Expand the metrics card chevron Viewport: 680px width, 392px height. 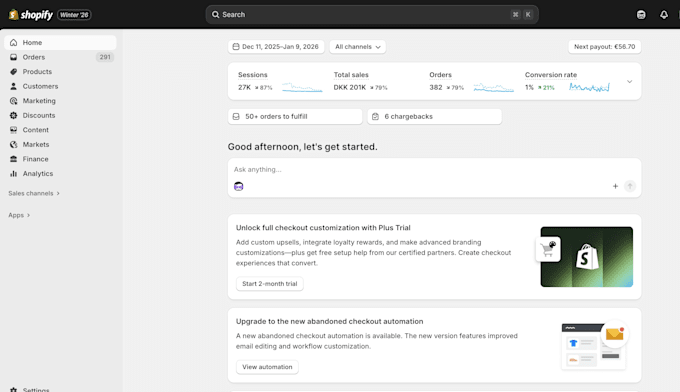(629, 82)
